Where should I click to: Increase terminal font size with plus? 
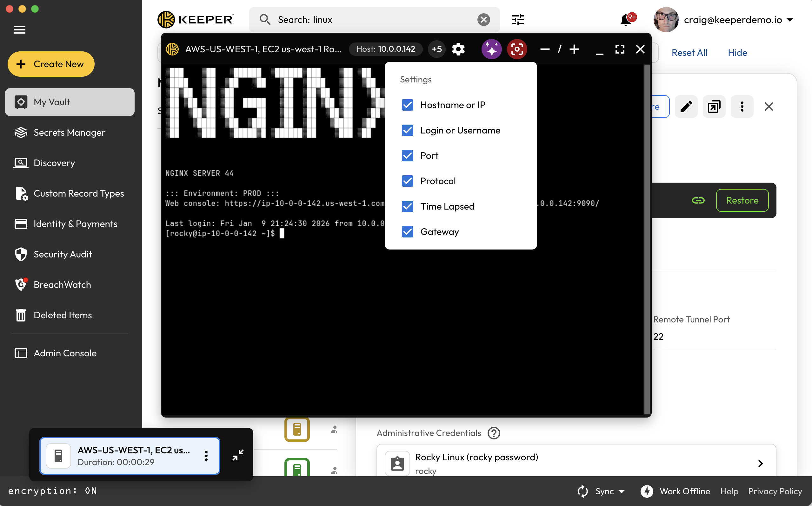point(574,49)
